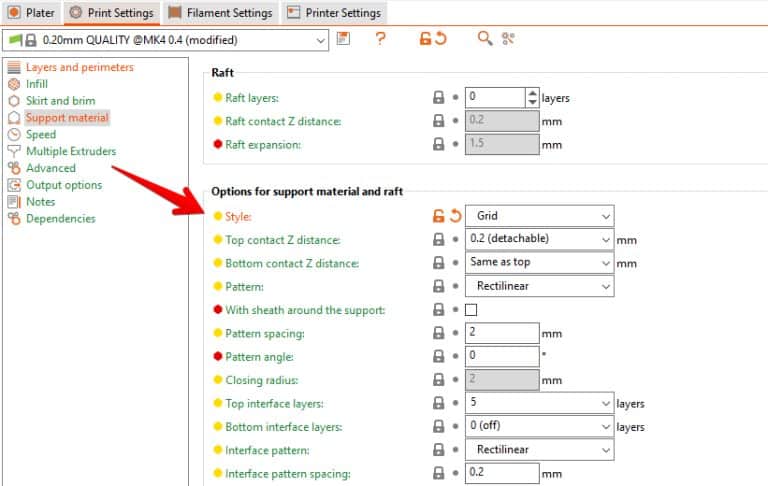Open the Interface pattern dropdown
Viewport: 768px width, 486px height.
click(x=539, y=451)
